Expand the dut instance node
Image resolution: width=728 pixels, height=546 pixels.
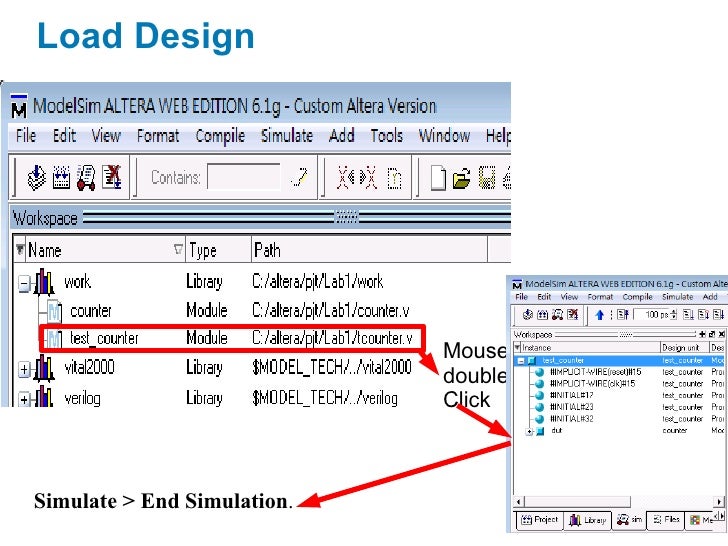point(529,431)
